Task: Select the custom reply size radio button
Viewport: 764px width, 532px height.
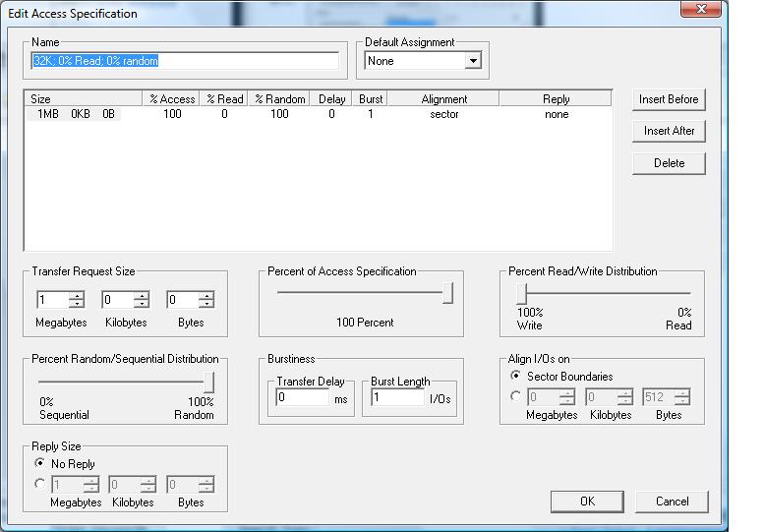Action: click(40, 484)
